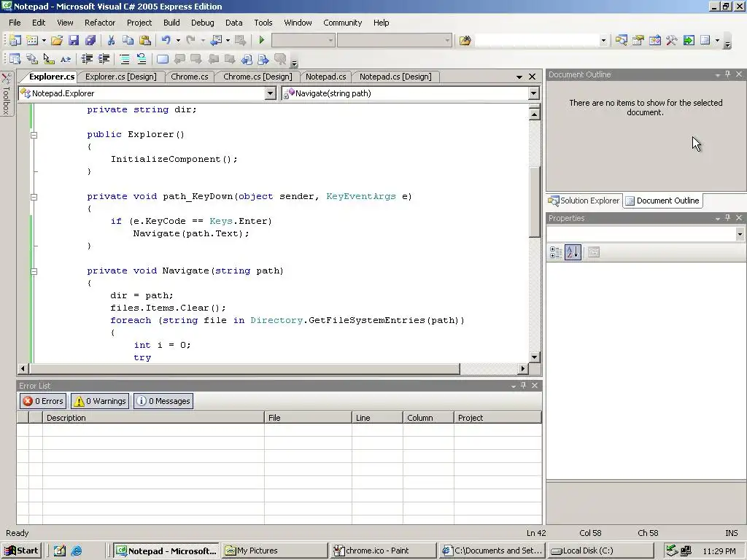Click the Display Parameter Info icon
This screenshot has width=747, height=560.
[32, 59]
